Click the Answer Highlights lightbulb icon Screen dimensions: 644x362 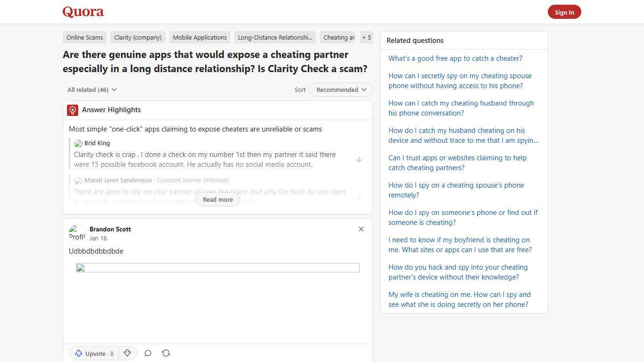pyautogui.click(x=72, y=110)
